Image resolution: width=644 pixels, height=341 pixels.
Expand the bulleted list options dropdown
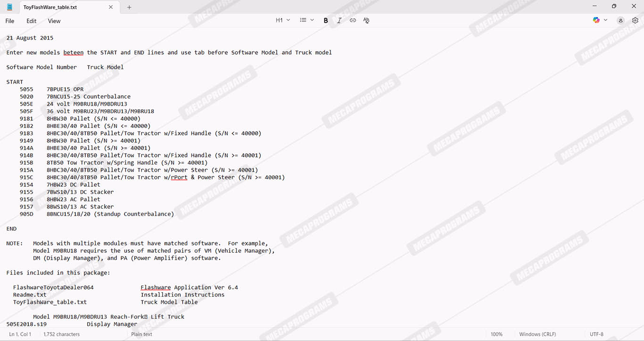pyautogui.click(x=307, y=20)
